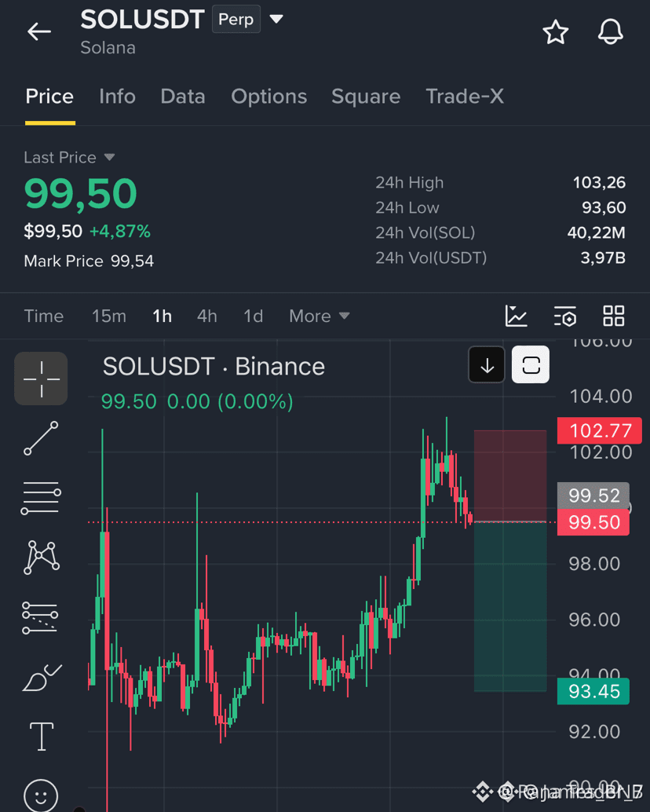650x812 pixels.
Task: Select the forecasting position tool
Action: tap(40, 618)
